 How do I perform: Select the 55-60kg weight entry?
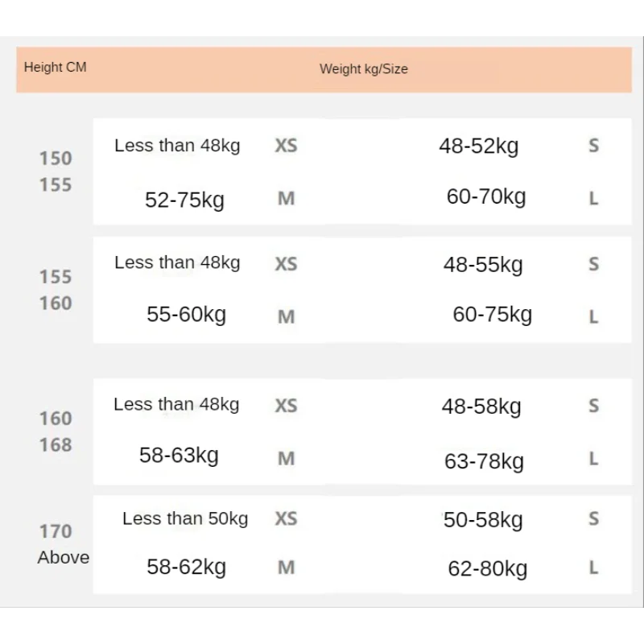(187, 315)
